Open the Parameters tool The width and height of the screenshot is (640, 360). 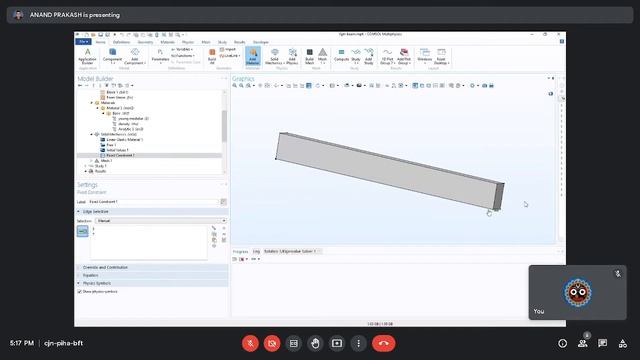(x=160, y=56)
